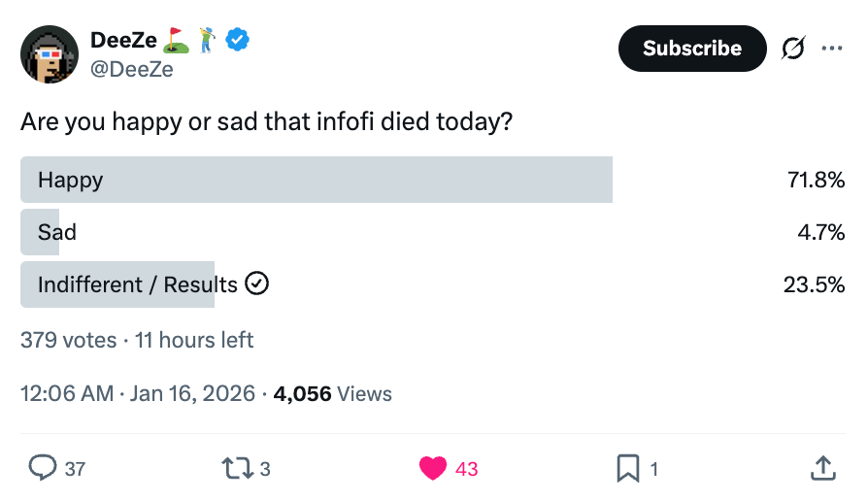Image resolution: width=868 pixels, height=501 pixels.
Task: Click the checkmark beside Indifferent / Results
Action: [257, 284]
